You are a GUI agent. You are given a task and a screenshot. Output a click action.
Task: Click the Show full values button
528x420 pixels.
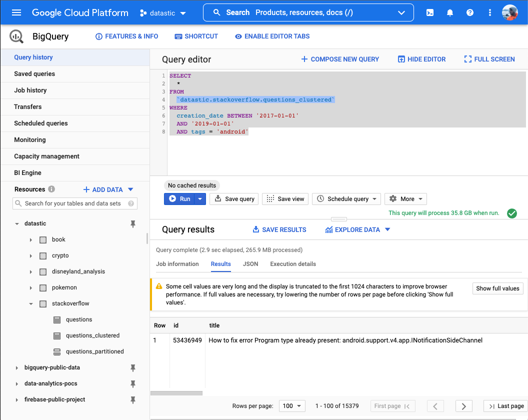click(x=497, y=288)
